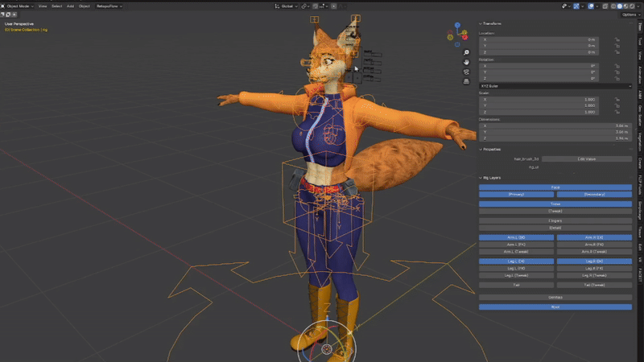Click the Scale Z value field
The height and width of the screenshot is (362, 644).
[x=539, y=112]
